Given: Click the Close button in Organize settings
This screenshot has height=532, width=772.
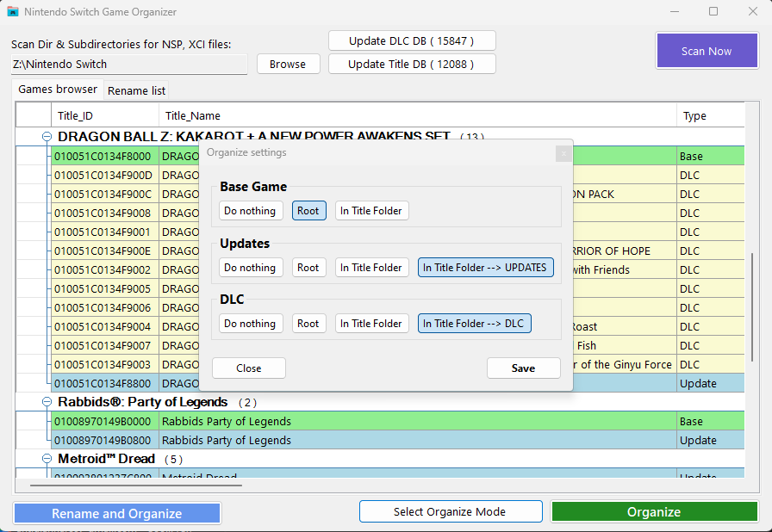Looking at the screenshot, I should pos(249,368).
